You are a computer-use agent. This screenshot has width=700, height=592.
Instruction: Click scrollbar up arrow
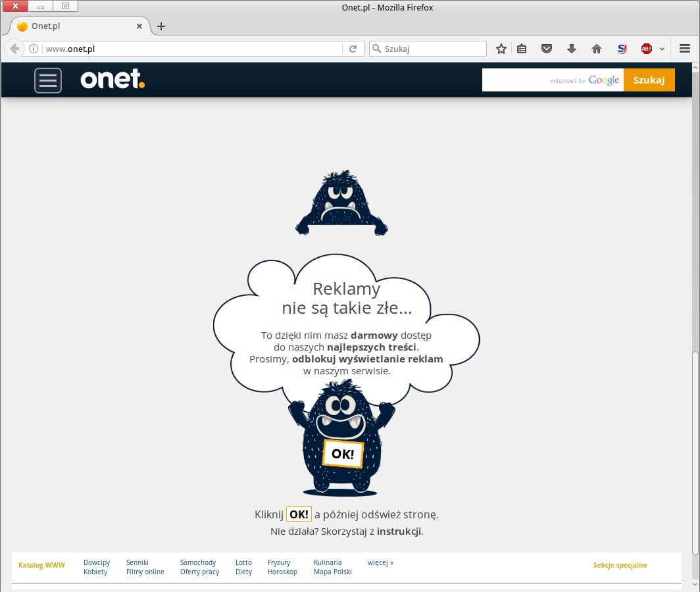click(x=695, y=68)
